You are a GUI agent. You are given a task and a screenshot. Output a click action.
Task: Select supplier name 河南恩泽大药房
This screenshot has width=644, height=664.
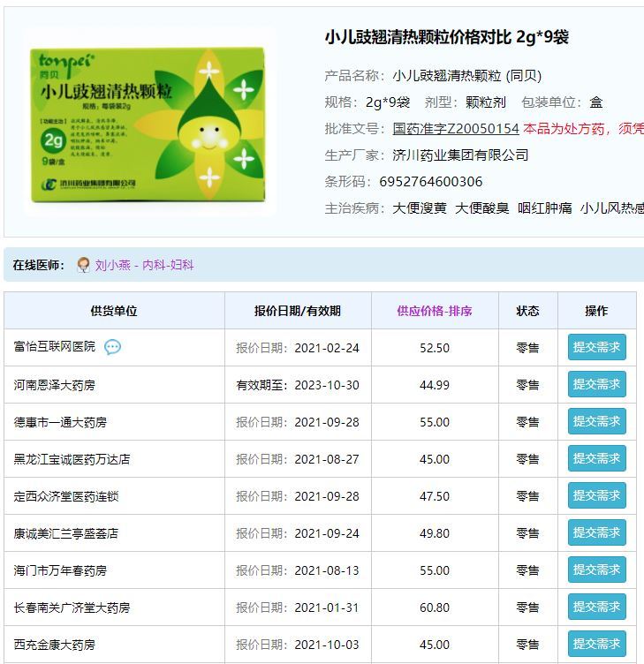point(54,385)
